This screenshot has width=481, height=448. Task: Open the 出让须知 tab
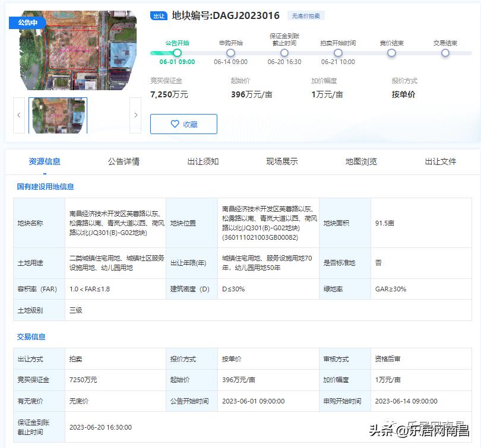(203, 161)
